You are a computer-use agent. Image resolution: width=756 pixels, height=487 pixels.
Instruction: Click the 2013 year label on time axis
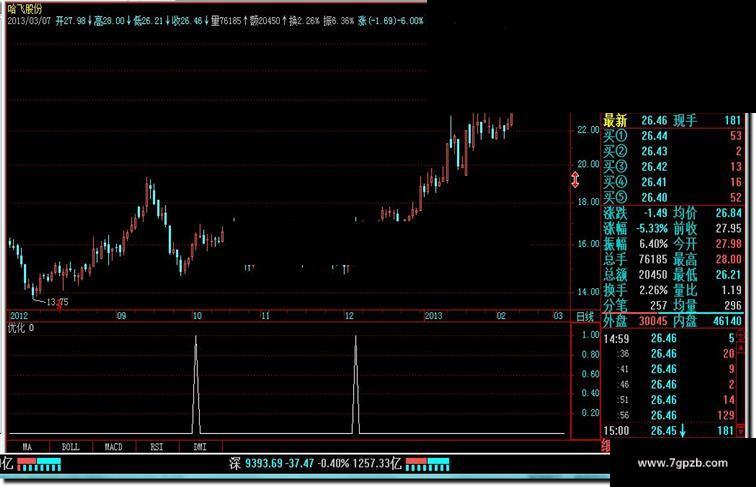pos(433,316)
